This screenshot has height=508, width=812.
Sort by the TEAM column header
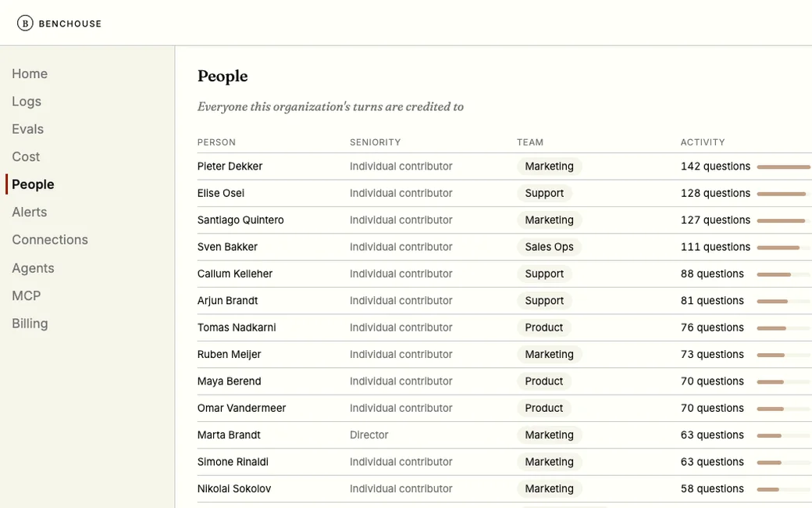coord(530,142)
